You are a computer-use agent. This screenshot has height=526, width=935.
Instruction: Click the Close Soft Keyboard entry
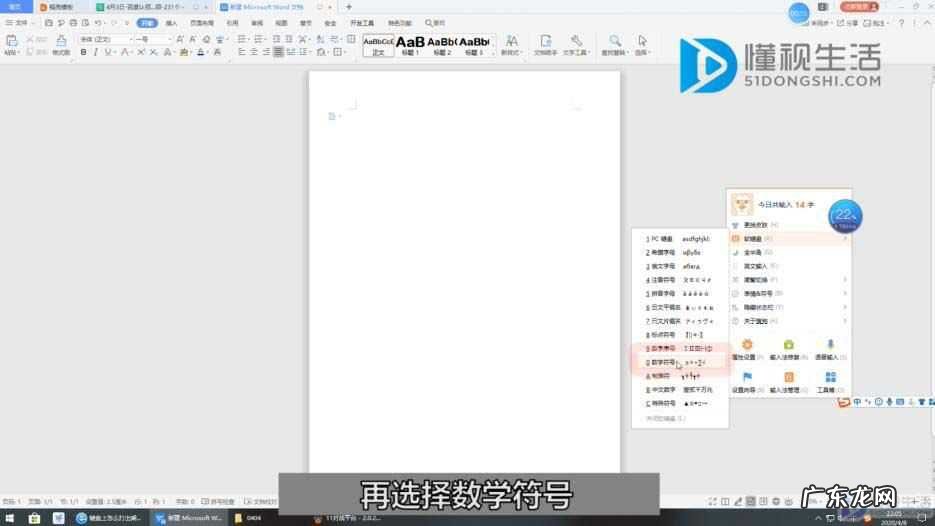pos(666,419)
